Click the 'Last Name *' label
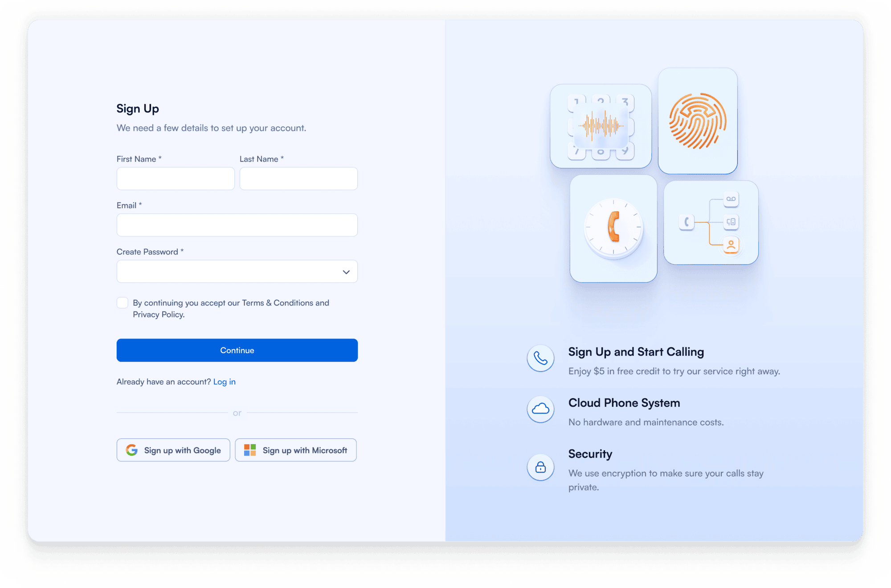The height and width of the screenshot is (588, 891). point(262,159)
